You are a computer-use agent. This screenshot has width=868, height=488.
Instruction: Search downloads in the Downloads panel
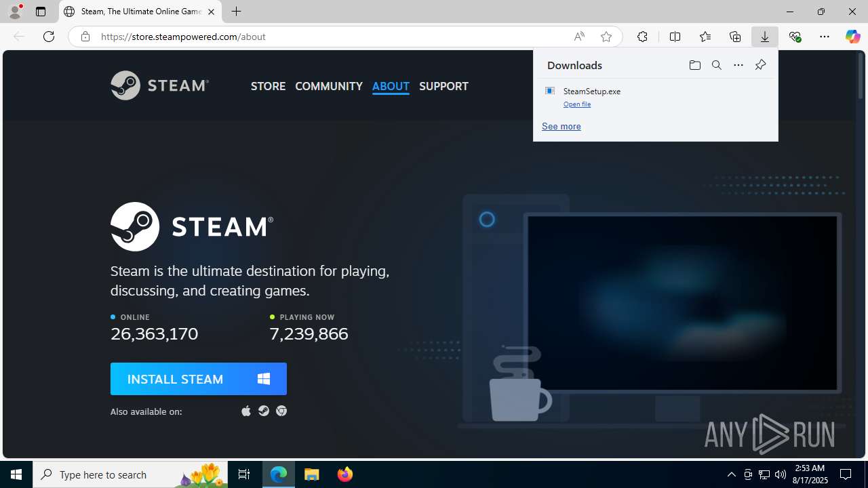coord(717,65)
